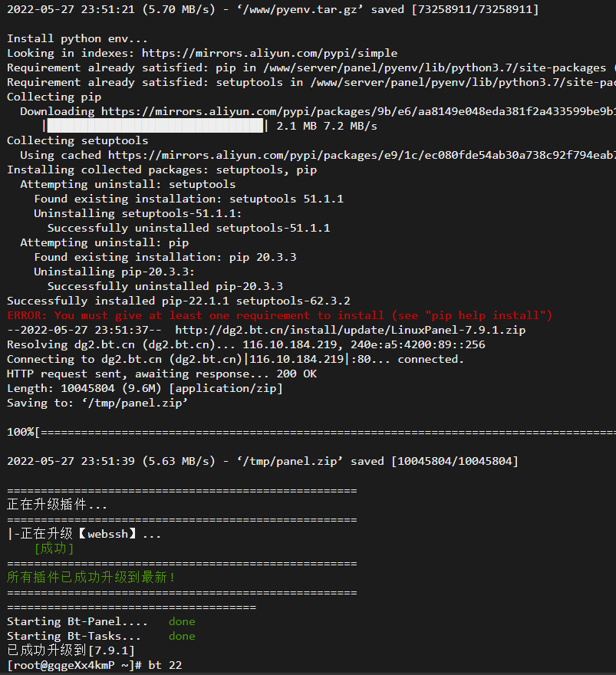Click the green 'done' after Starting Bt-Tasks
616x675 pixels.
click(182, 636)
